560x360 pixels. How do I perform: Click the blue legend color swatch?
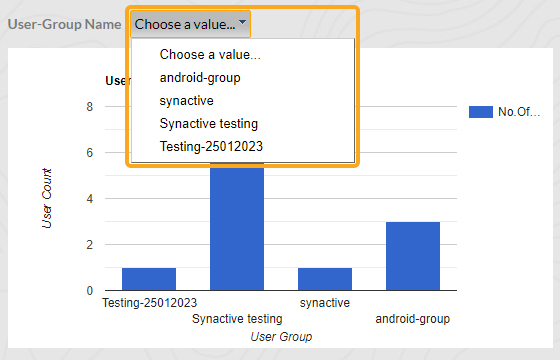(x=481, y=112)
